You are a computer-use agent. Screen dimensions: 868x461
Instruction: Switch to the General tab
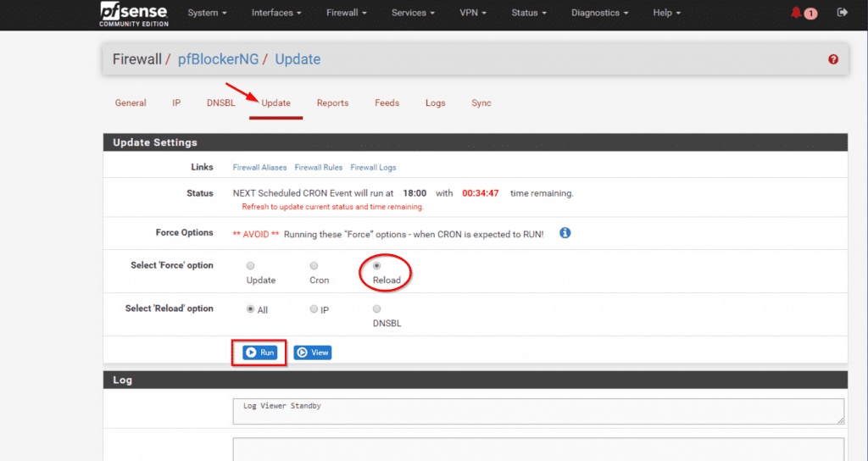[131, 103]
